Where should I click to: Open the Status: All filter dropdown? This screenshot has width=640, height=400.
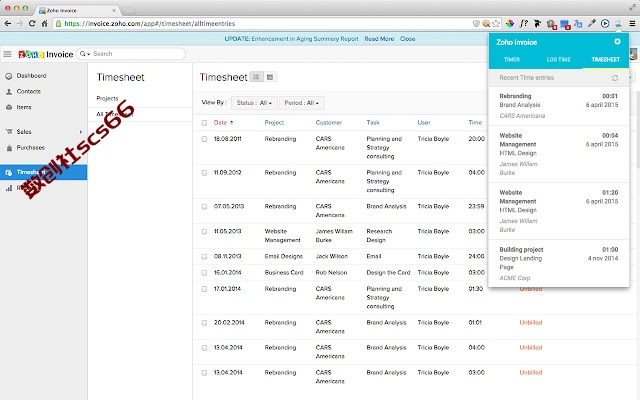[254, 103]
